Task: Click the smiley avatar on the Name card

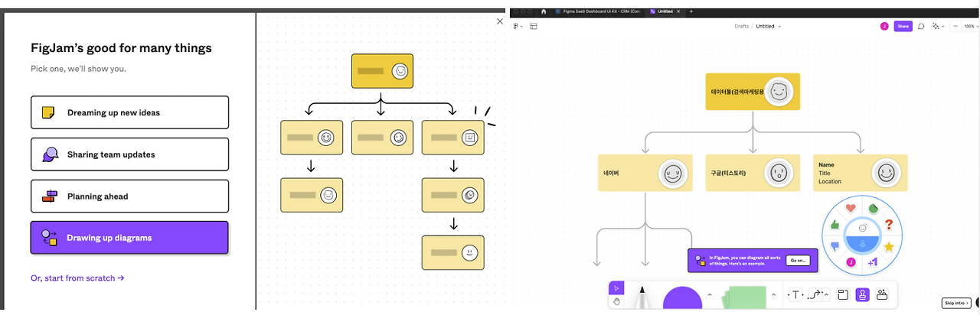Action: pyautogui.click(x=886, y=173)
